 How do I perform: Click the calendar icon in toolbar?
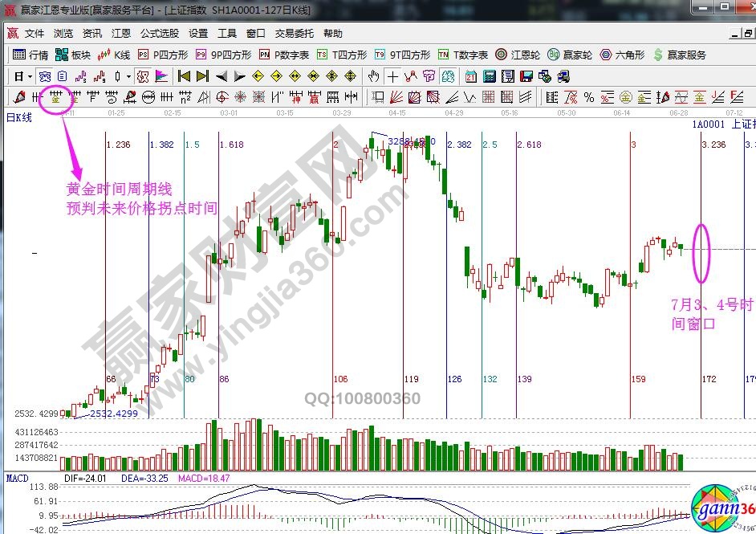(469, 76)
